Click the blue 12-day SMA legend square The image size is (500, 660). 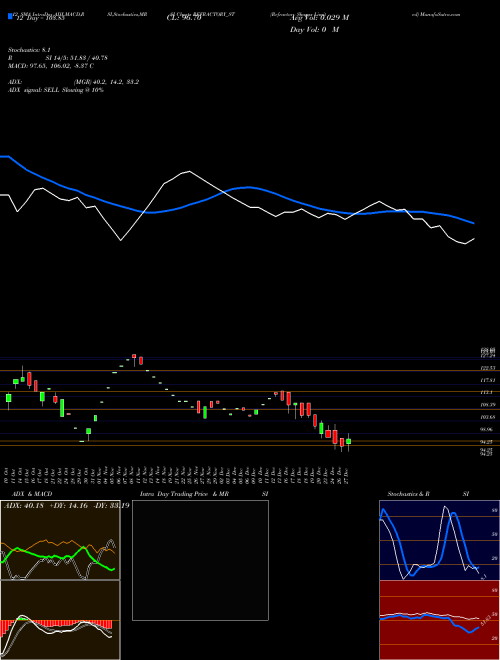[x=10, y=16]
